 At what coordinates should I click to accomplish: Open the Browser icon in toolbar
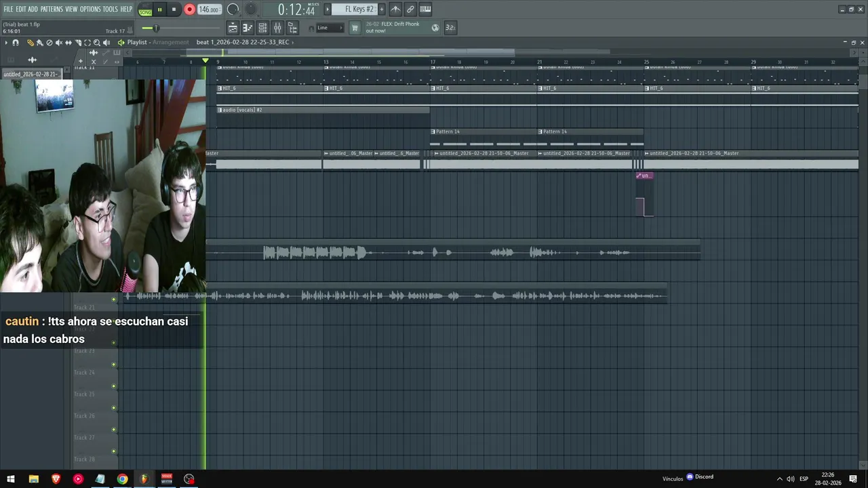[x=292, y=28]
